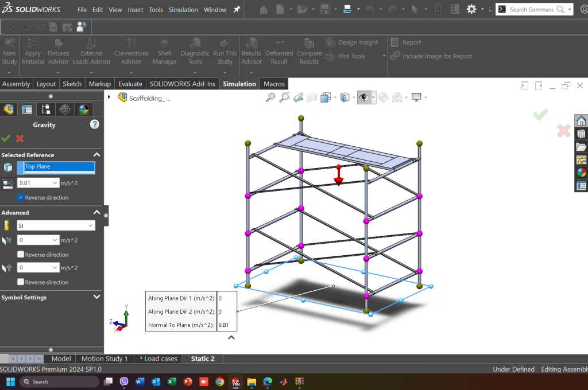
Task: Open the PropertyManager tab icon
Action: pyautogui.click(x=27, y=110)
